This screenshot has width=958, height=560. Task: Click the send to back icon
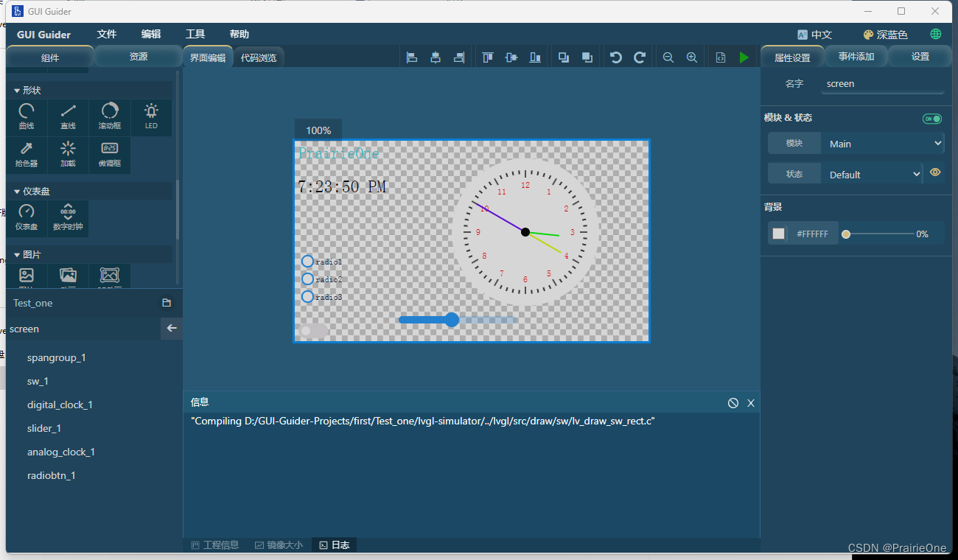coord(587,57)
